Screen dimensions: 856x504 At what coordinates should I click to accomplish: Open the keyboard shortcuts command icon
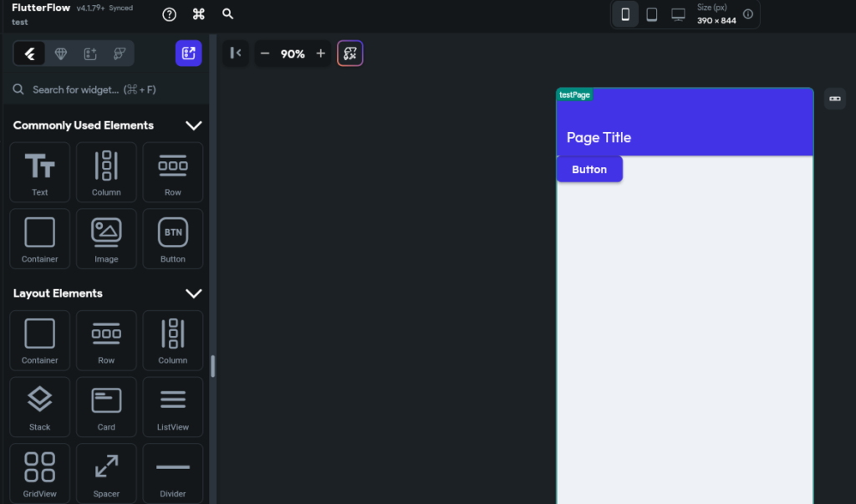click(199, 14)
